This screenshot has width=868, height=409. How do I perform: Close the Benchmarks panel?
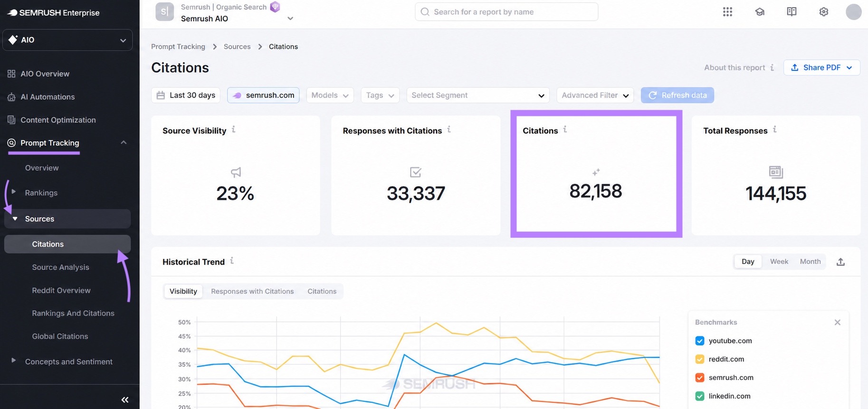tap(838, 323)
